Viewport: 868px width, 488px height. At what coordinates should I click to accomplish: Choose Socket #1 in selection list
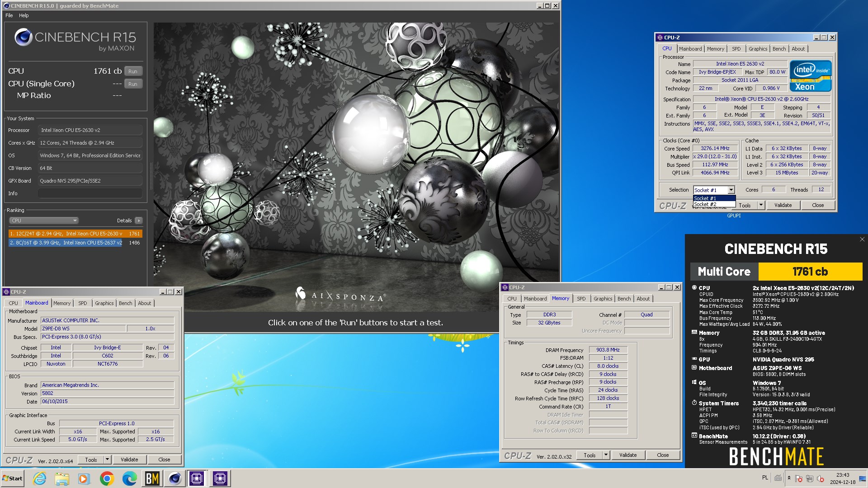click(714, 198)
